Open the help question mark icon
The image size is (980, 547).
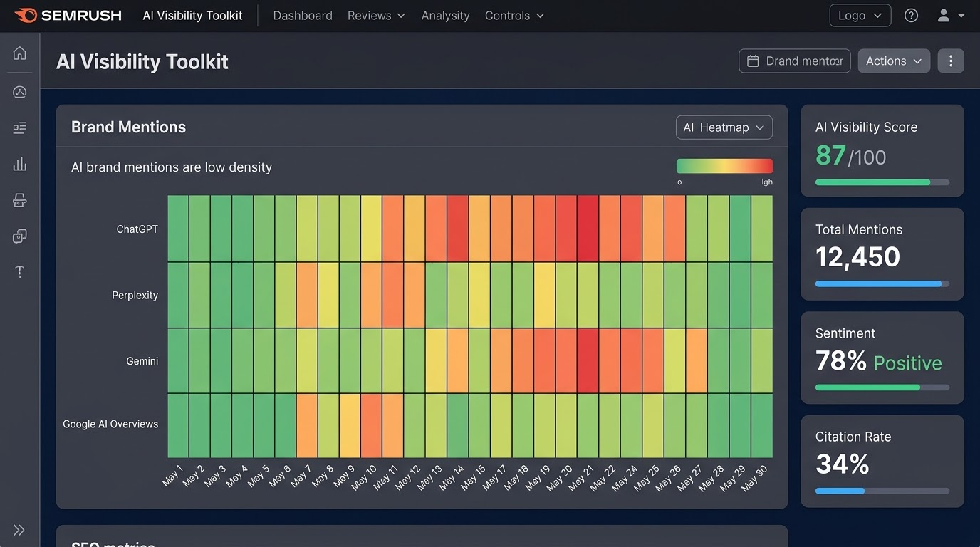[x=911, y=15]
